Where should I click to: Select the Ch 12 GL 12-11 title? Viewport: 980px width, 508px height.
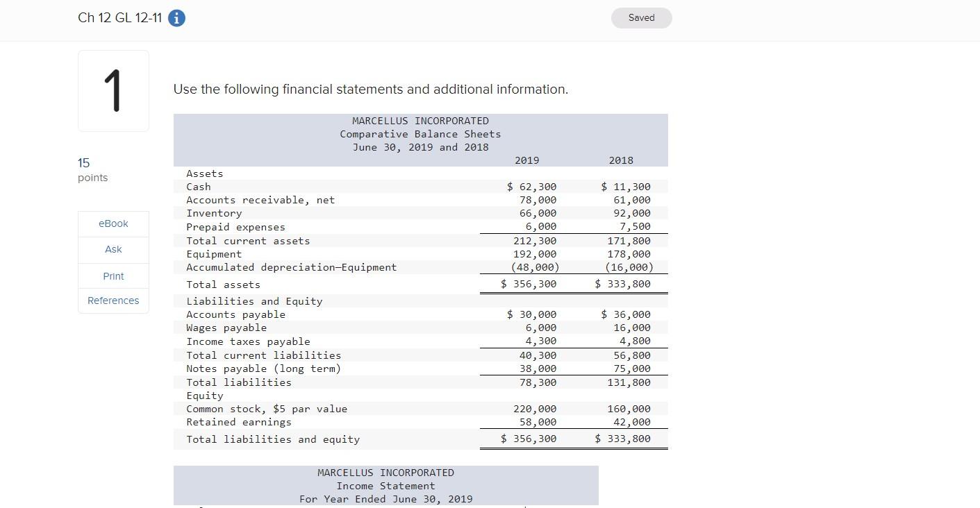[119, 17]
